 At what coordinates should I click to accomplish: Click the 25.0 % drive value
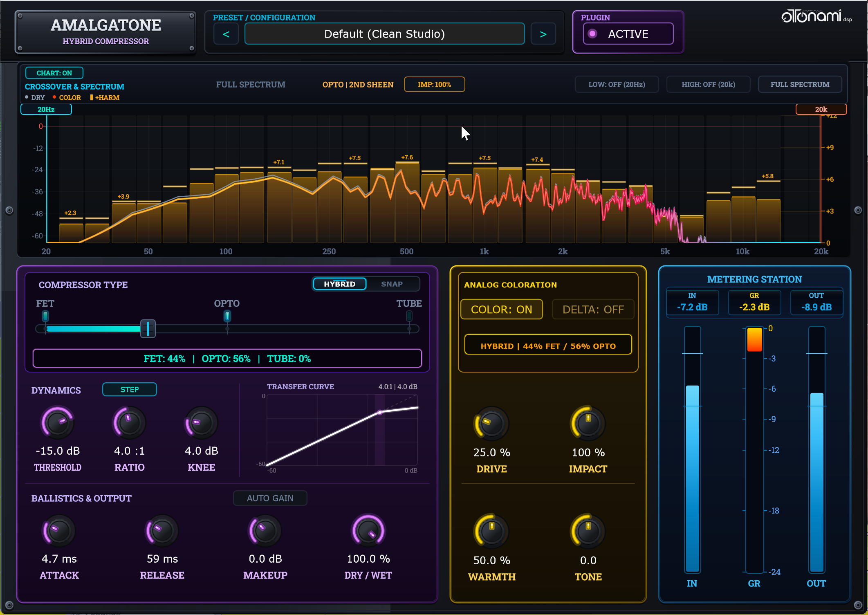491,452
